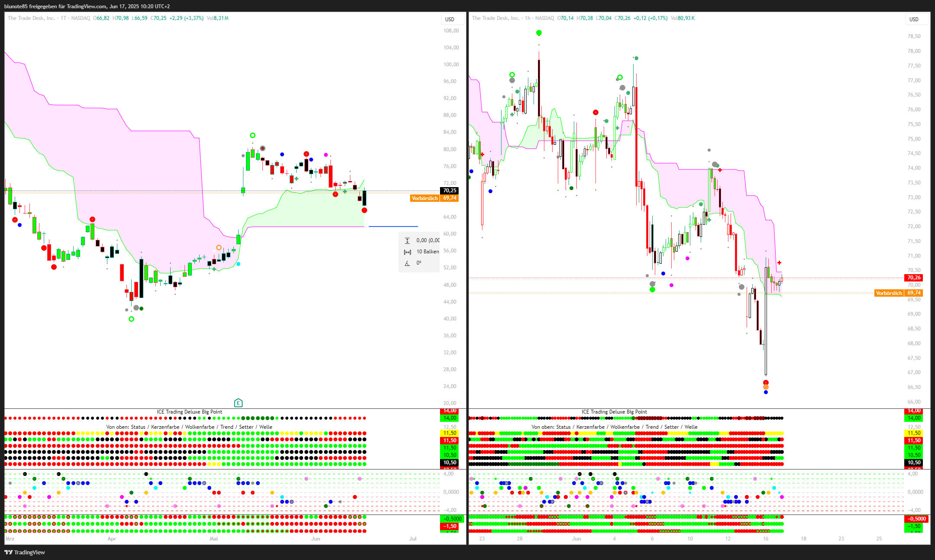Select the 1h Trade Desk chart title
Image resolution: width=935 pixels, height=560 pixels.
513,18
